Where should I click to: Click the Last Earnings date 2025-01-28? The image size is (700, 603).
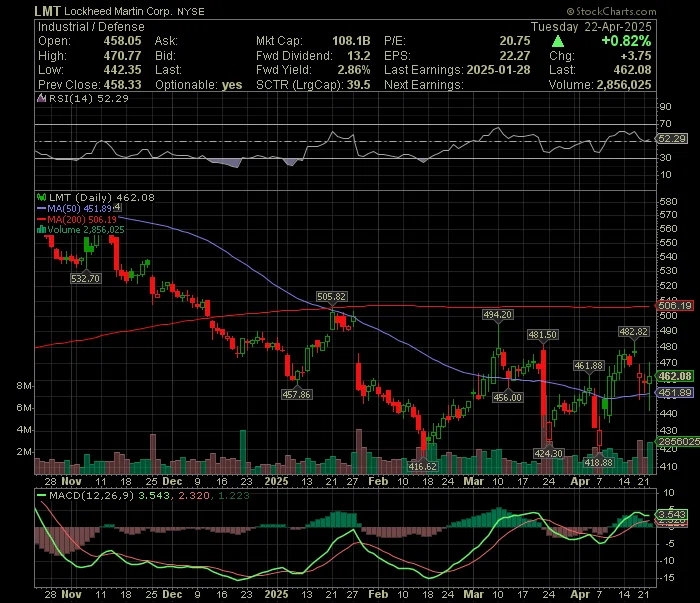pos(498,70)
